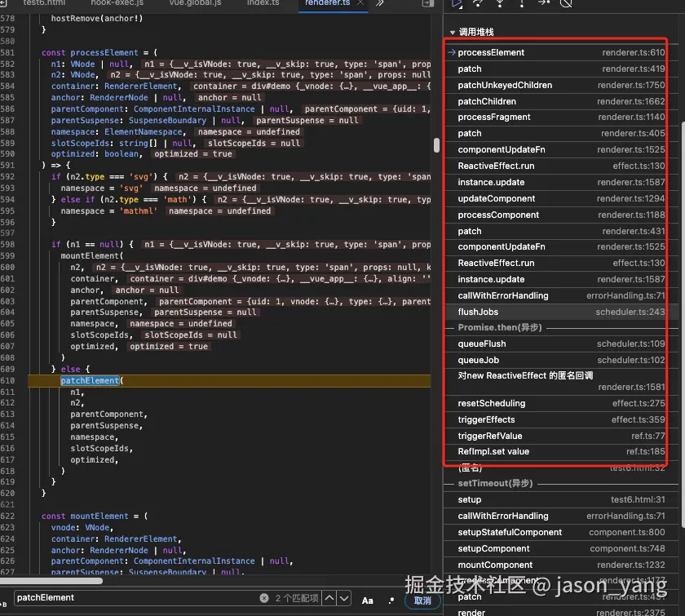This screenshot has width=685, height=616.
Task: Select processComponent frame at renderer.ts:1188
Action: (561, 215)
